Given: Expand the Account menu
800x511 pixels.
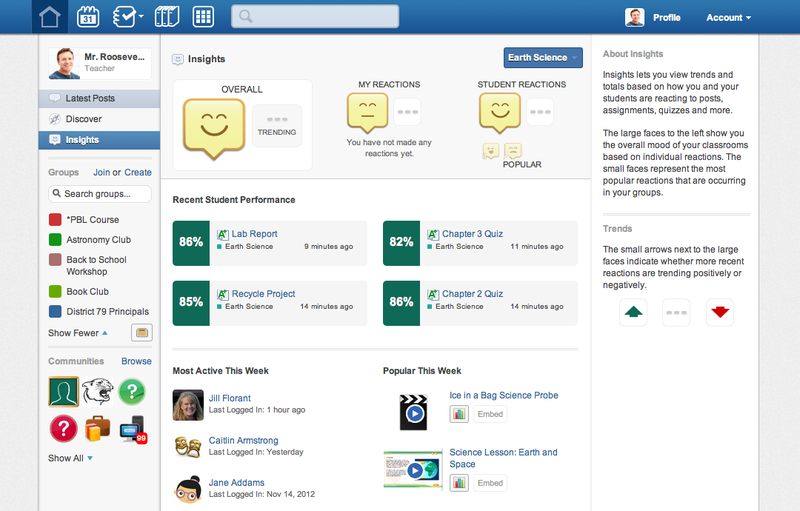Looking at the screenshot, I should coord(728,17).
